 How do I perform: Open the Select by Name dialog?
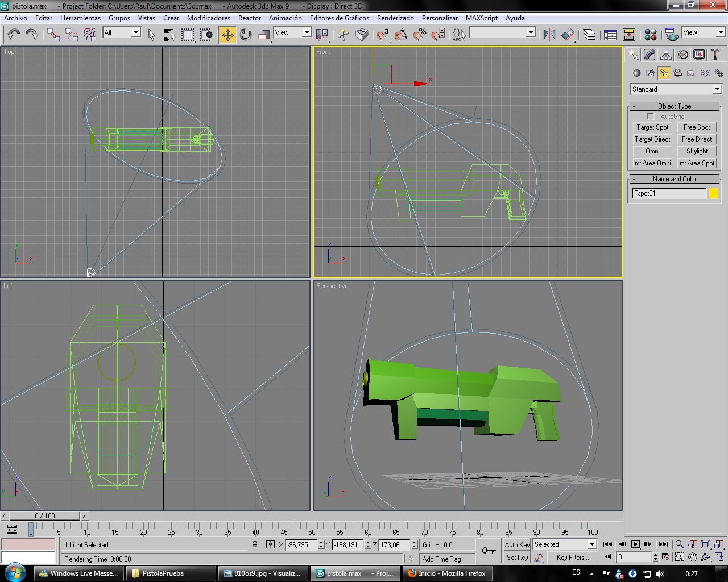(169, 35)
